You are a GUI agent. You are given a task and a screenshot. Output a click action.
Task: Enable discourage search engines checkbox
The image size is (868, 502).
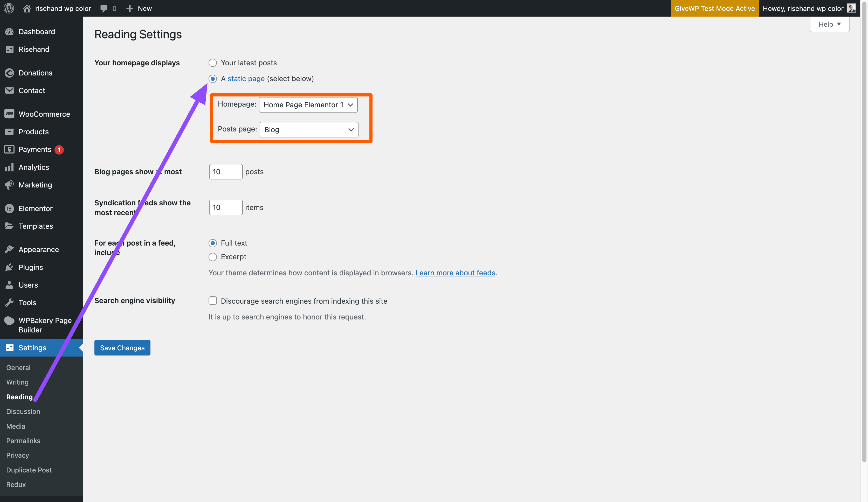tap(212, 301)
